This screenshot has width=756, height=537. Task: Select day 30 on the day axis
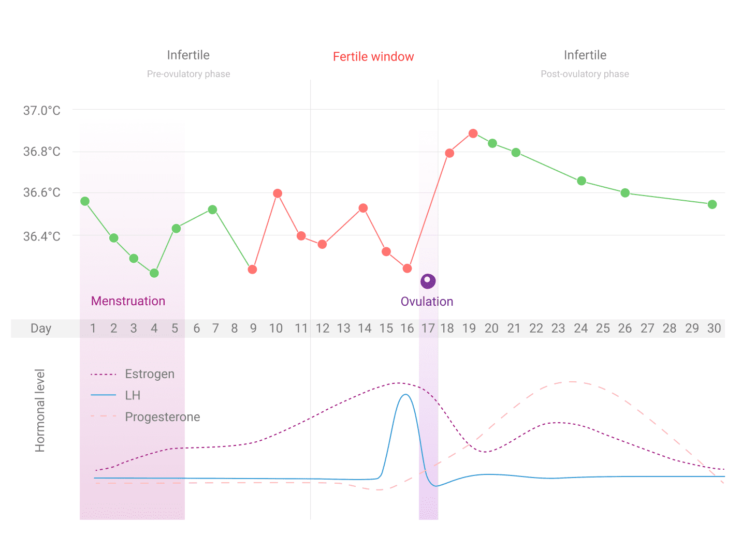(714, 329)
